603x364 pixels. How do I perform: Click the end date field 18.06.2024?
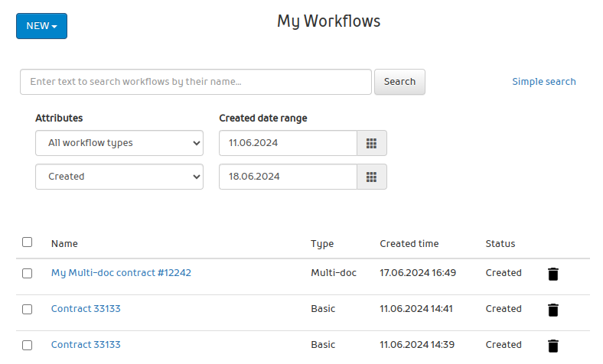288,177
